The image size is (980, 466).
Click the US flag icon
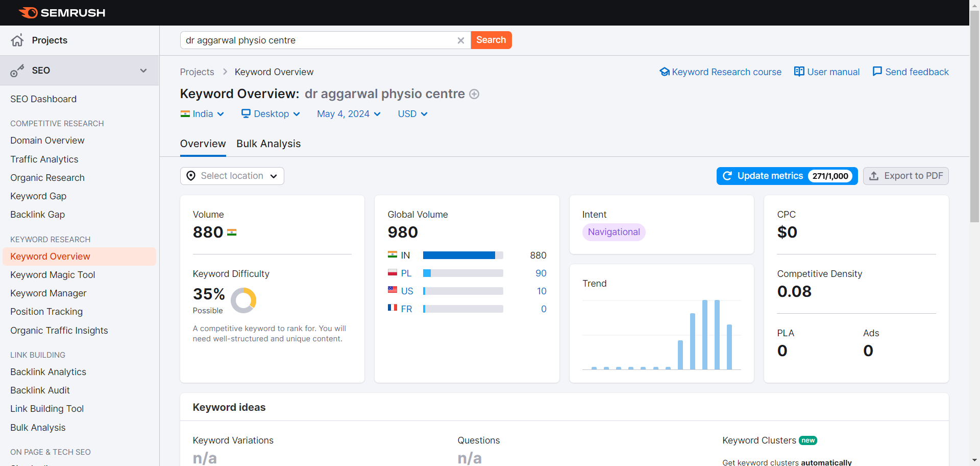tap(393, 290)
